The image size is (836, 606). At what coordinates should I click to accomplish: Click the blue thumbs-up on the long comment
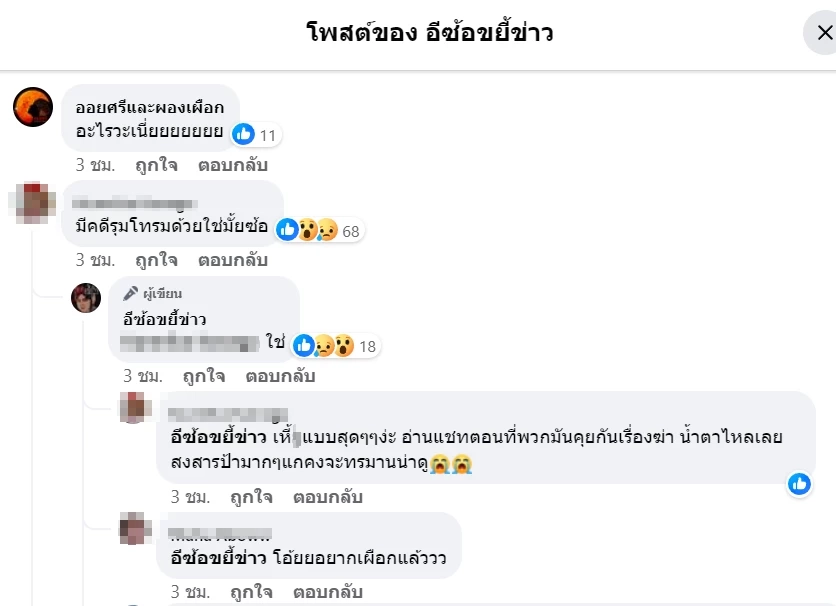click(x=799, y=484)
